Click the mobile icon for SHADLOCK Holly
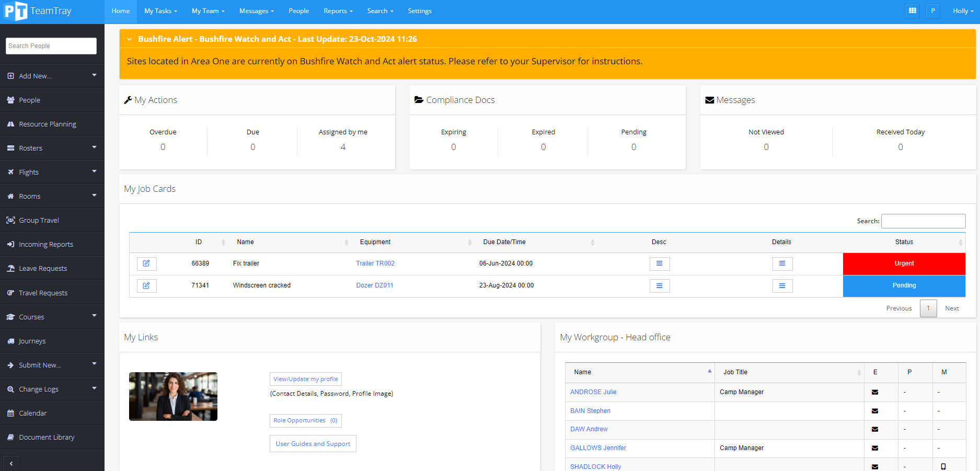Screen dimensions: 980x471 [x=944, y=466]
